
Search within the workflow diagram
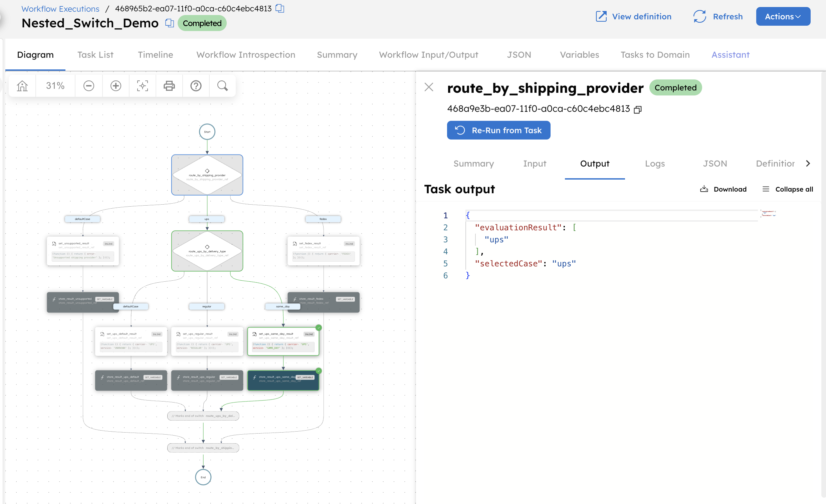222,86
